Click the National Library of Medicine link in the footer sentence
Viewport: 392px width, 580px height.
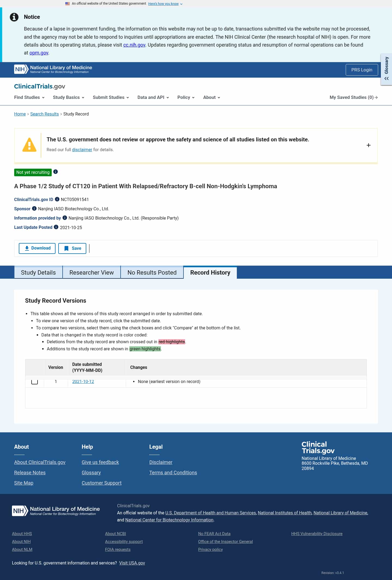tap(340, 513)
